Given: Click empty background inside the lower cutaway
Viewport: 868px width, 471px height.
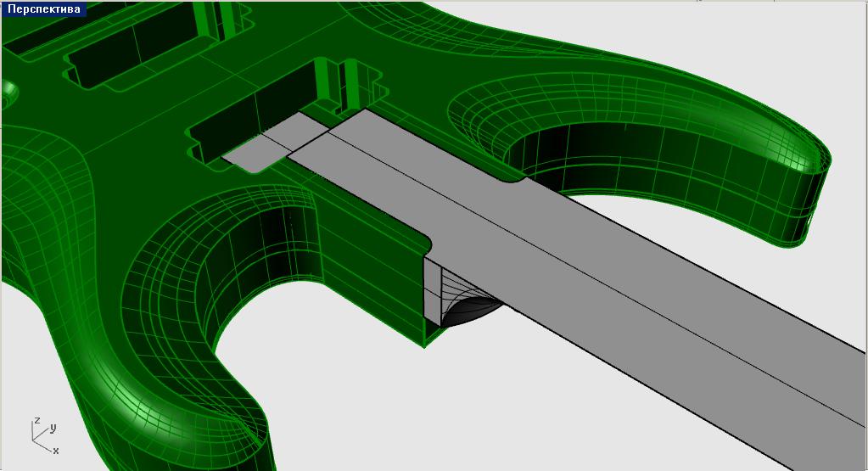Looking at the screenshot, I should point(339,382).
